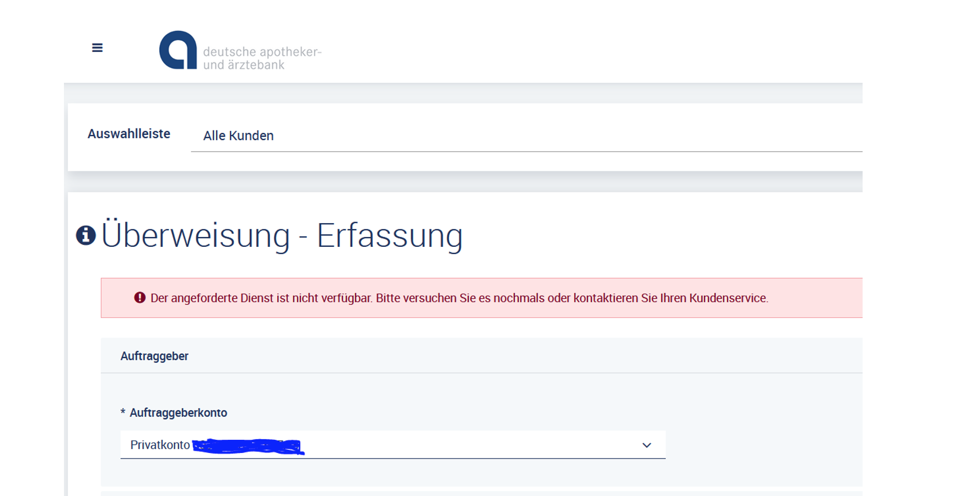Open the hamburger navigation menu
The height and width of the screenshot is (496, 980).
[97, 48]
